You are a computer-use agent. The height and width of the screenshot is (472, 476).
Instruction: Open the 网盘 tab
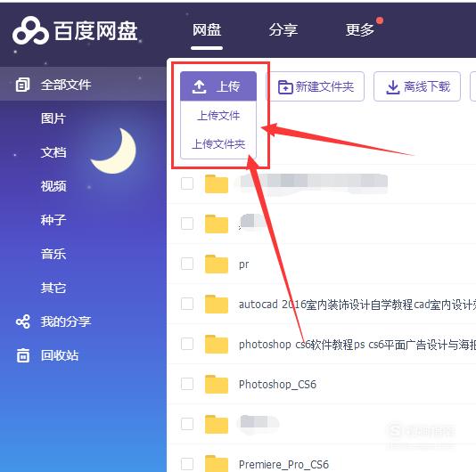[x=207, y=29]
